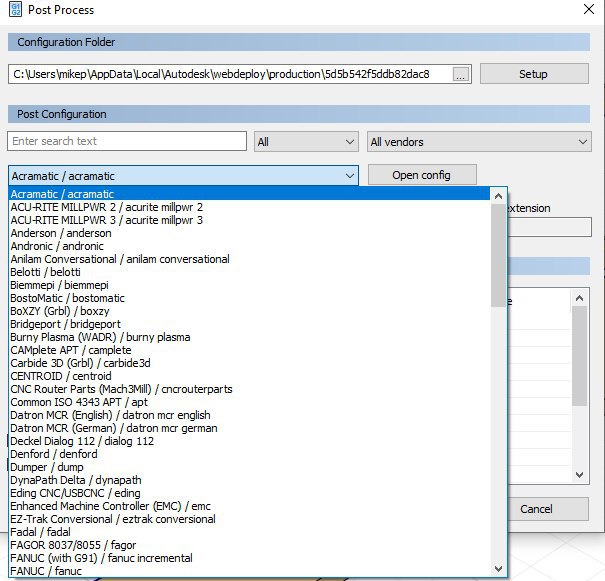Select Dumper / dump
605x581 pixels.
click(249, 467)
